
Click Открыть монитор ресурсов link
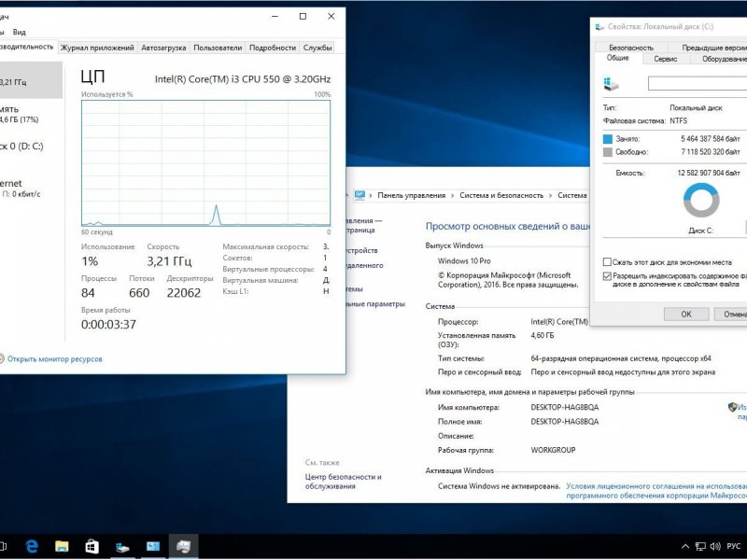(x=55, y=359)
